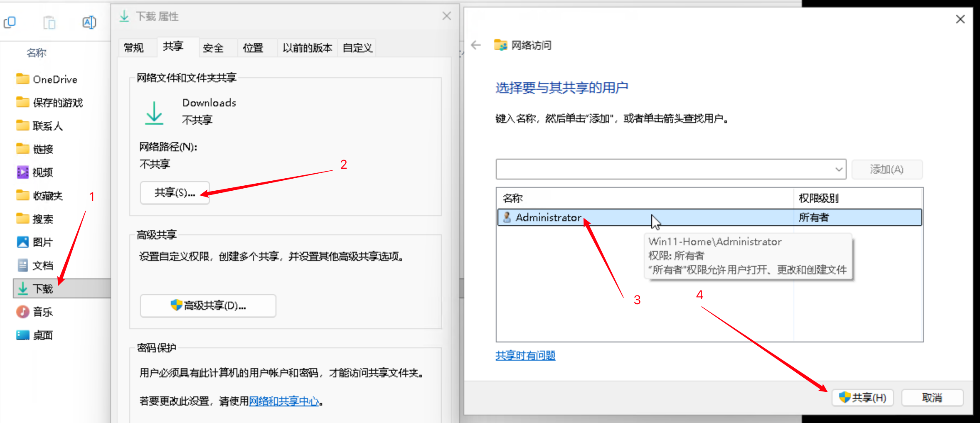Click the 共享(S)... button
The width and height of the screenshot is (980, 423).
[x=175, y=193]
